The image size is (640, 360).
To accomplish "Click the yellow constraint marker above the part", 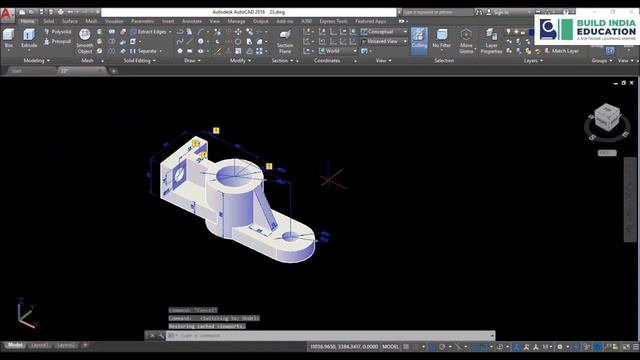I will pos(216,131).
